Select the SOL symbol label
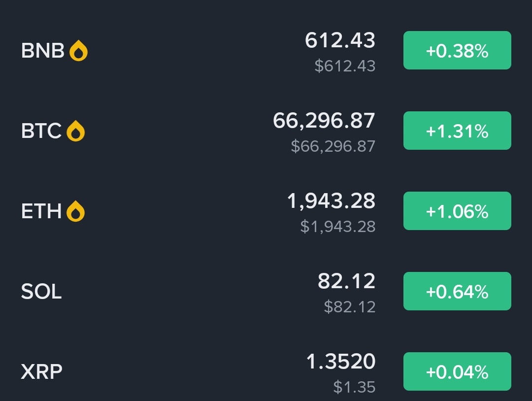532x401 pixels. point(41,292)
